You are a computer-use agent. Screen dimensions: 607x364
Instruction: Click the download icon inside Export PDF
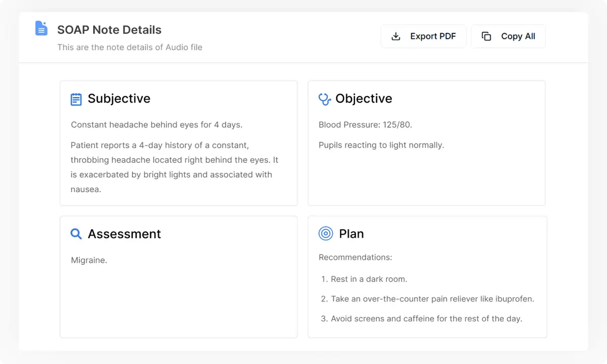click(x=395, y=36)
